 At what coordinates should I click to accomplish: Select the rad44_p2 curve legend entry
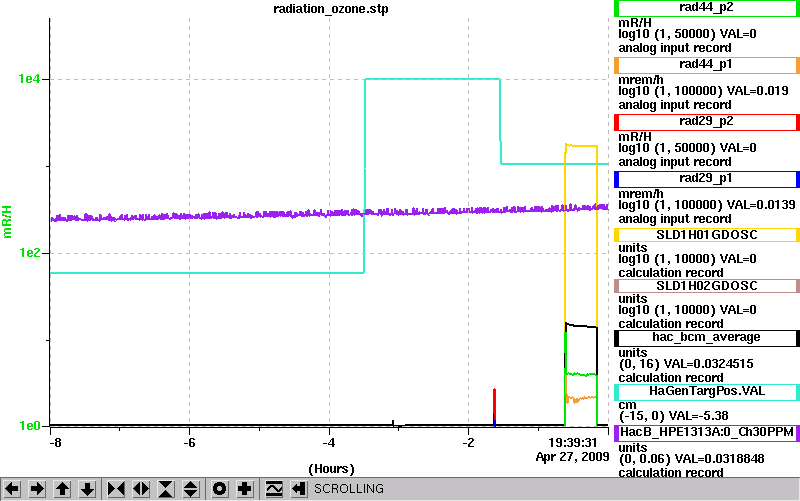[707, 8]
